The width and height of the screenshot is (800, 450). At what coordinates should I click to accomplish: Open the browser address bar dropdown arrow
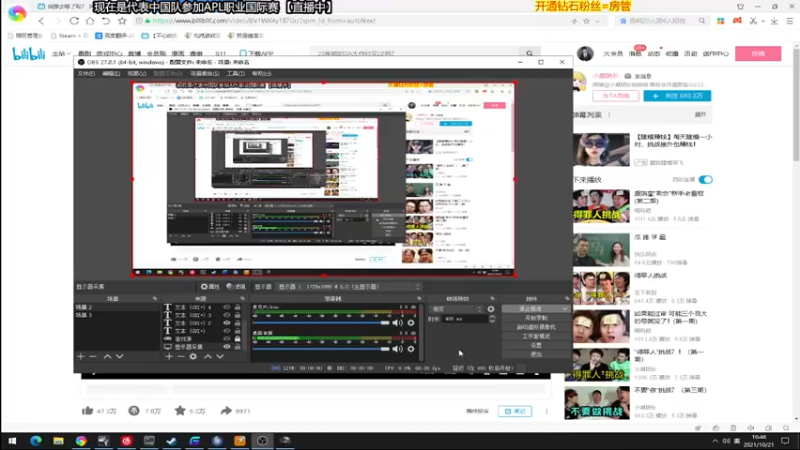point(597,21)
